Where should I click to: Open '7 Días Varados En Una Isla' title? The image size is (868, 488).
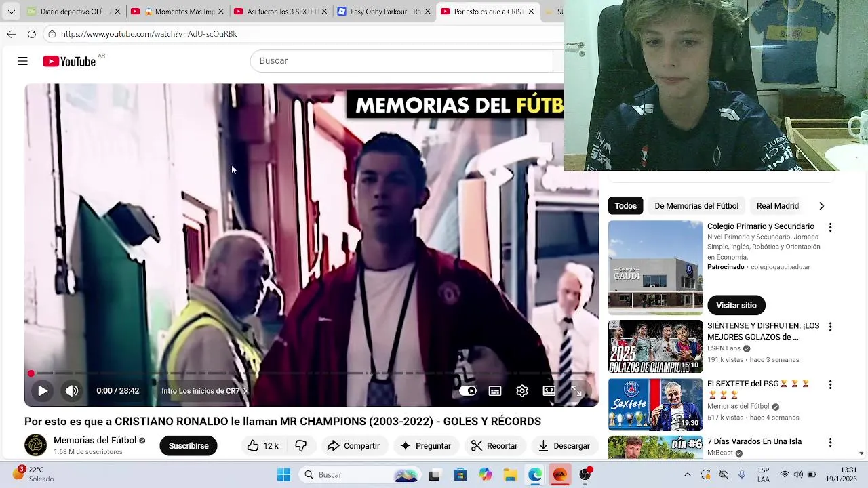click(754, 441)
